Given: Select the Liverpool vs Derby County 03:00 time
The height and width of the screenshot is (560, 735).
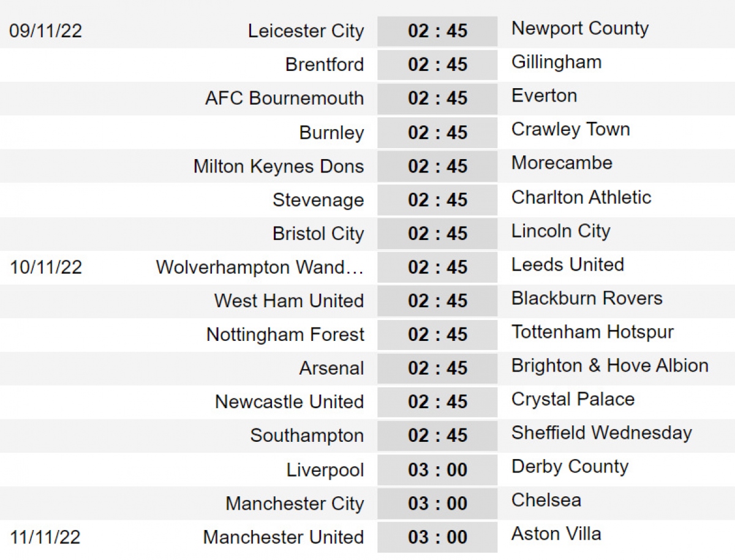Looking at the screenshot, I should (437, 470).
